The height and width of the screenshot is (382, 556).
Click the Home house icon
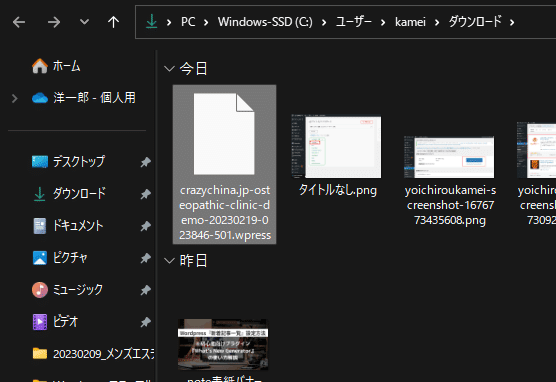40,66
